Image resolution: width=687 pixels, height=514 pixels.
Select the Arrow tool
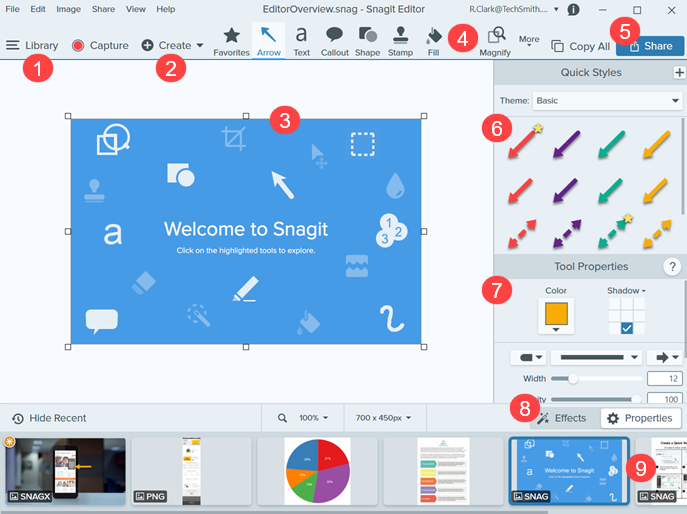click(269, 42)
